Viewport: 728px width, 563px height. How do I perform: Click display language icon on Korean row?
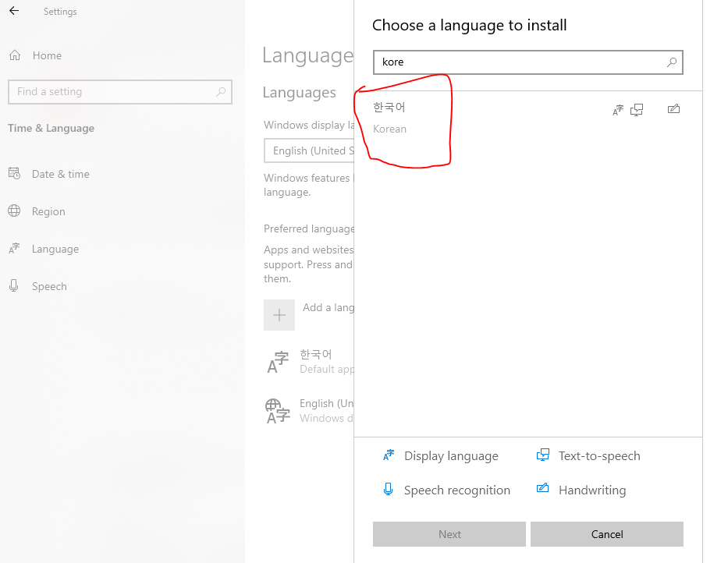(x=618, y=110)
